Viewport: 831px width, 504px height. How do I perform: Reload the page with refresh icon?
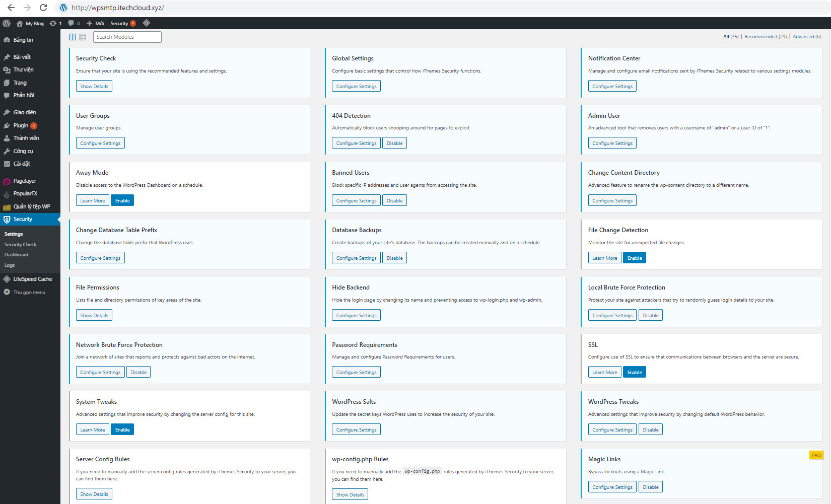pyautogui.click(x=43, y=8)
